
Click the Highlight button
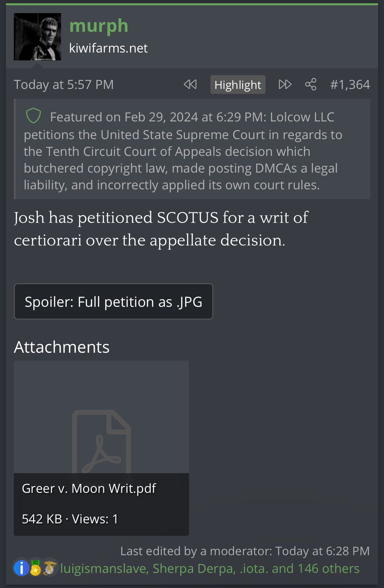tap(238, 85)
